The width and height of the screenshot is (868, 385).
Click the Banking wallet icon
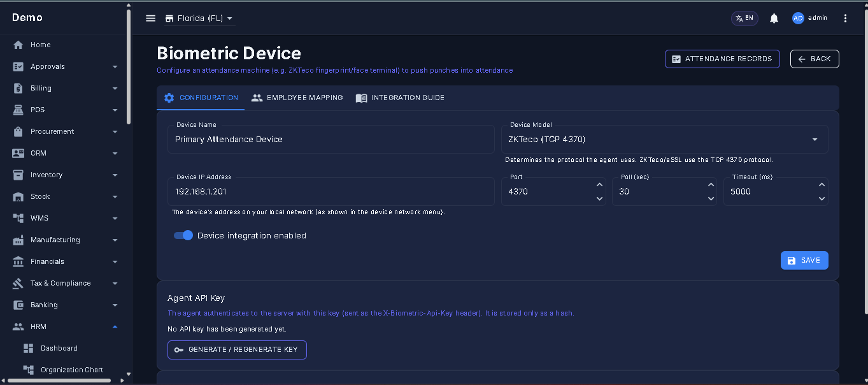[18, 305]
